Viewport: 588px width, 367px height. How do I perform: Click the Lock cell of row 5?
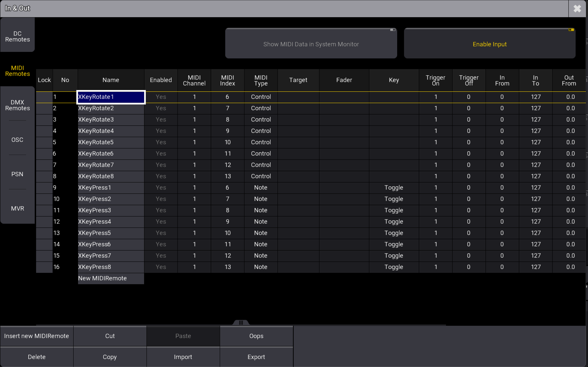pos(44,142)
